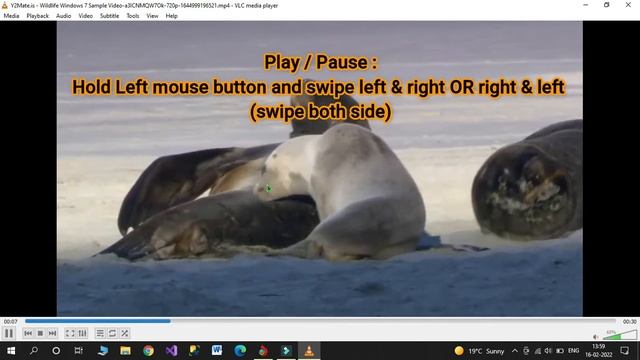Open extended settings (equalizer sliders icon)
Screen dimensions: 640x360
click(82, 333)
